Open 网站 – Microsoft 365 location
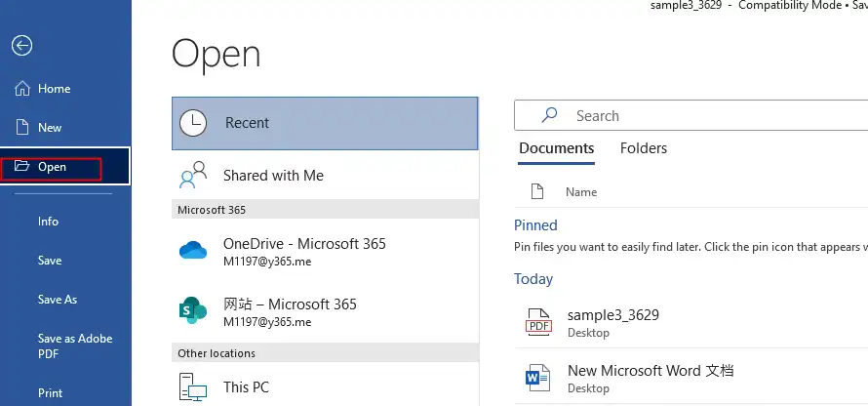Viewport: 868px width, 406px height. tap(325, 311)
